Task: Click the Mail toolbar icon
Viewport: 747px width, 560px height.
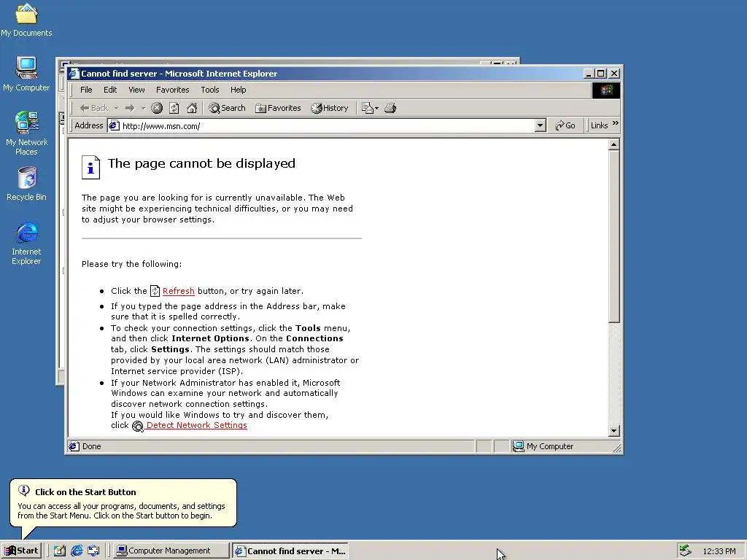Action: [368, 108]
